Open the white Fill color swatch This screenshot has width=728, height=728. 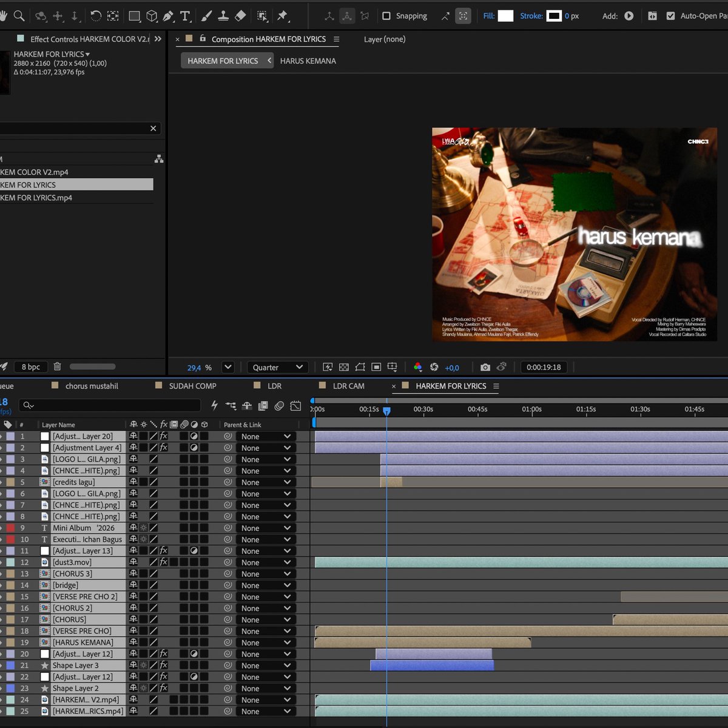(x=506, y=16)
